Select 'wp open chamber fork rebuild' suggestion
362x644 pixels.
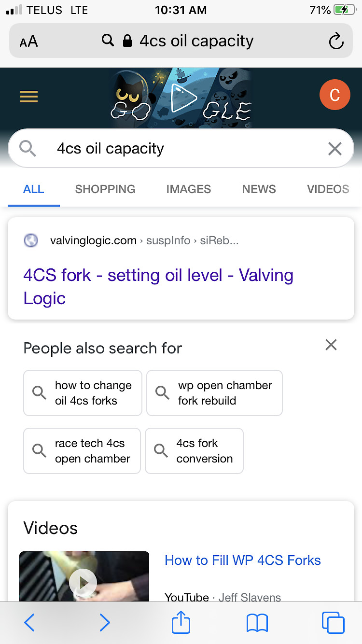[x=214, y=393]
